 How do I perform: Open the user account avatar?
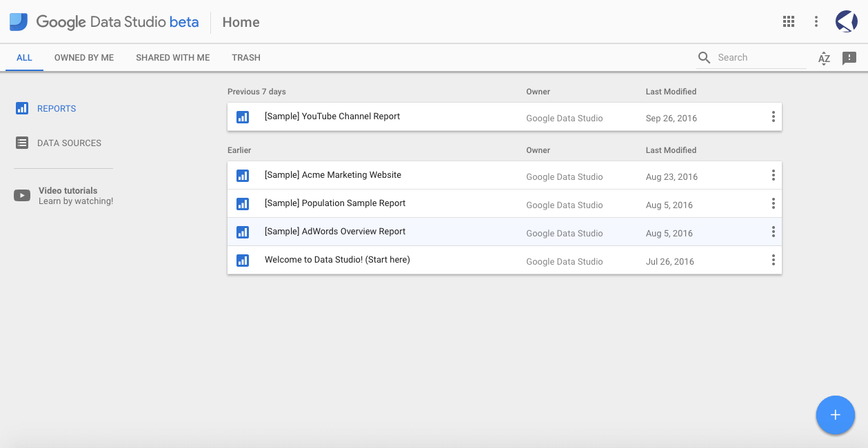(x=846, y=21)
